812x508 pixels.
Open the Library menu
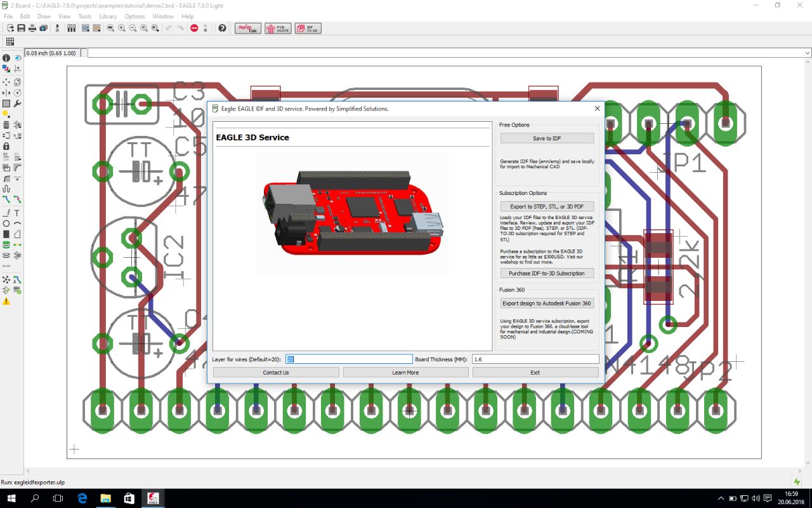tap(108, 16)
